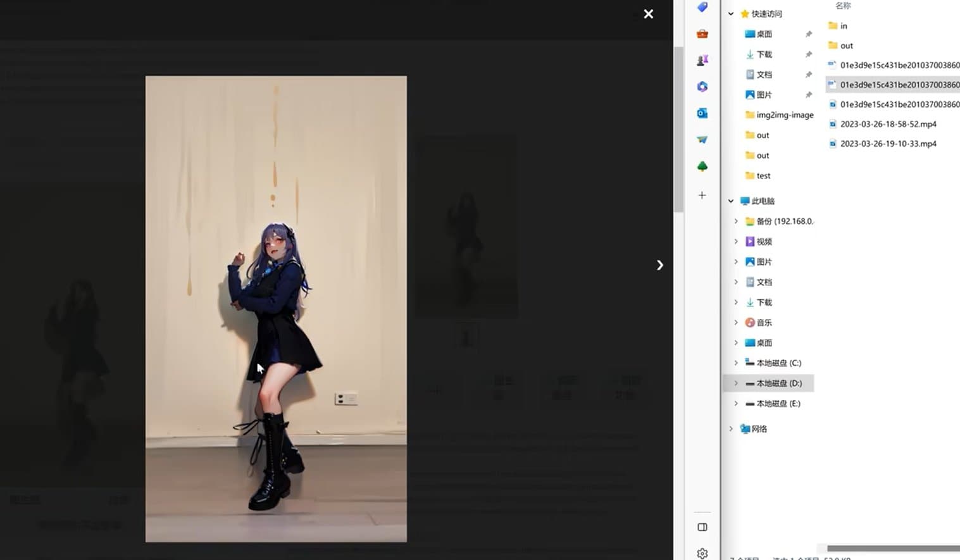Toggle the sidebar panel layout icon

tap(702, 527)
